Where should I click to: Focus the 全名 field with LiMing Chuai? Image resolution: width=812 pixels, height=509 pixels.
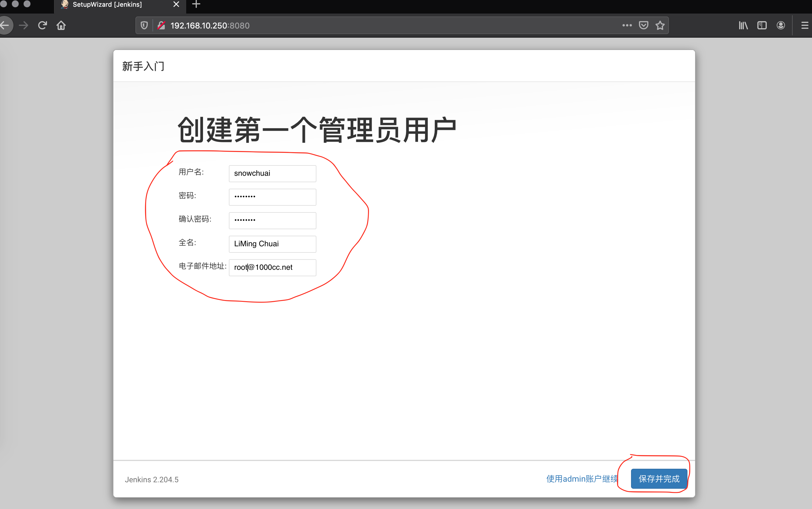272,244
